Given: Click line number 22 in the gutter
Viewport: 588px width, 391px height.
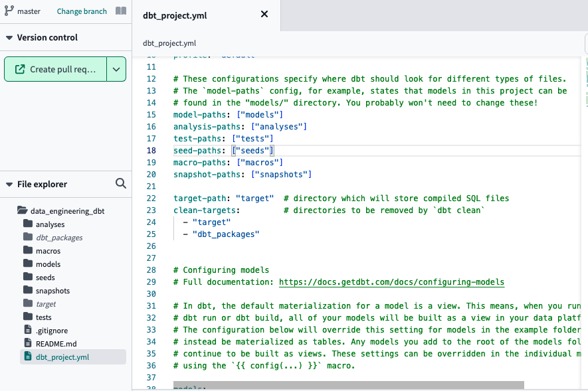Looking at the screenshot, I should click(x=151, y=198).
